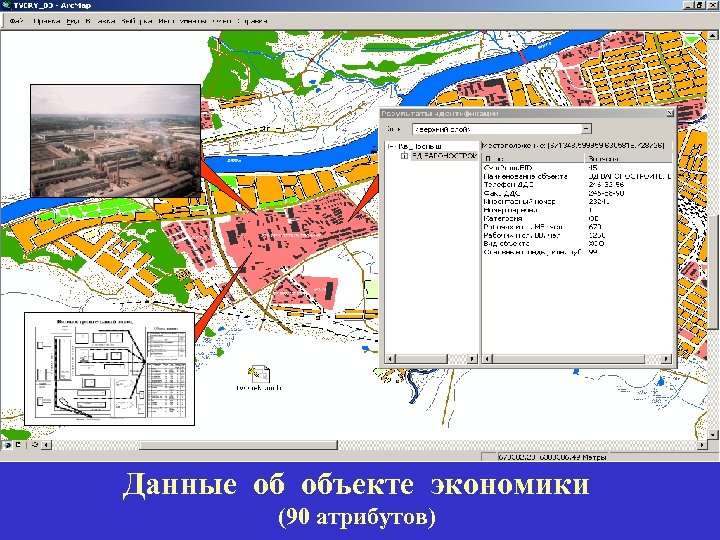Click the Местоположение coordinates text
This screenshot has width=720, height=540.
pos(573,146)
